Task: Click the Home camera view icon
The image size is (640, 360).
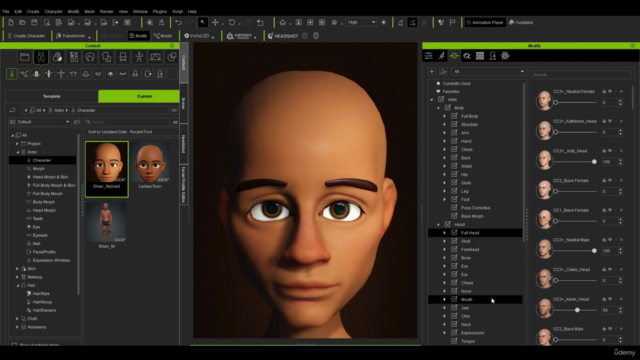Action: coord(282,22)
